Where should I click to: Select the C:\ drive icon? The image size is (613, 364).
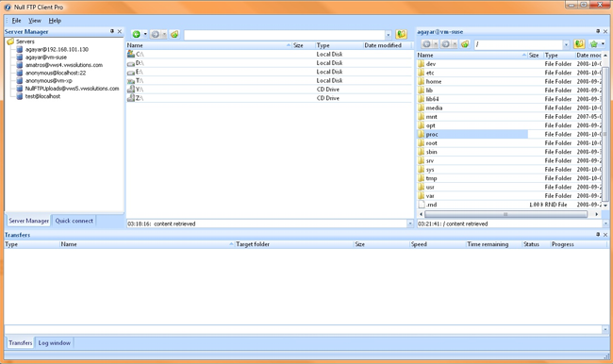(131, 54)
